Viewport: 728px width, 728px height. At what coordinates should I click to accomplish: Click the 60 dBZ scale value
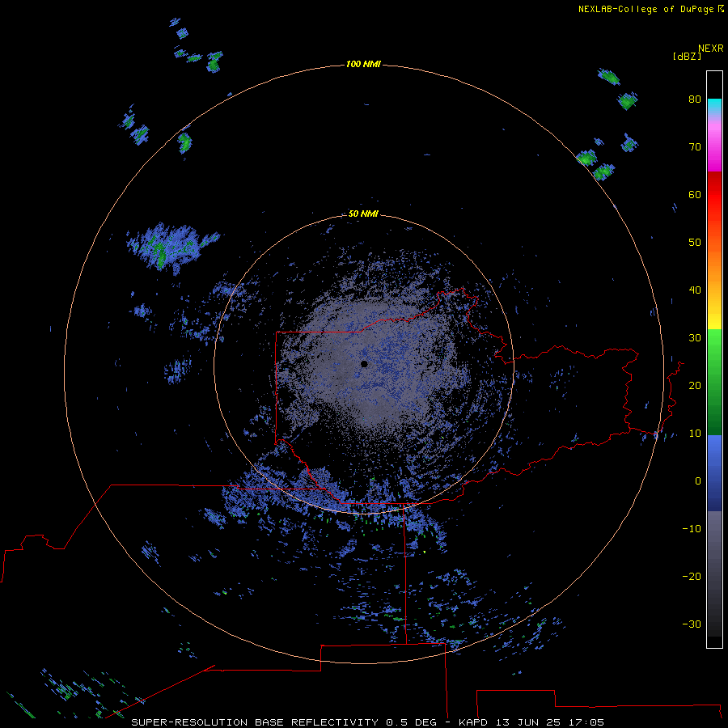coord(695,194)
